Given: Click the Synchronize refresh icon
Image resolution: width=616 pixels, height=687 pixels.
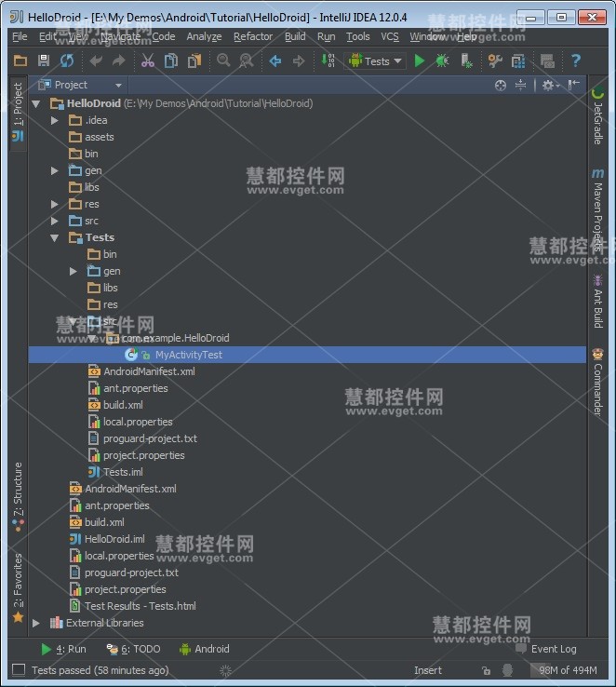Looking at the screenshot, I should (x=67, y=61).
